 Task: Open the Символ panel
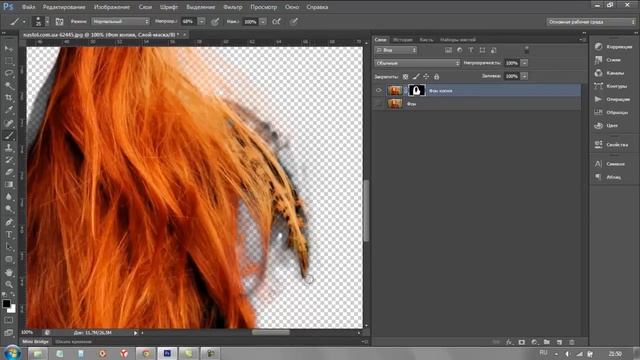click(609, 164)
